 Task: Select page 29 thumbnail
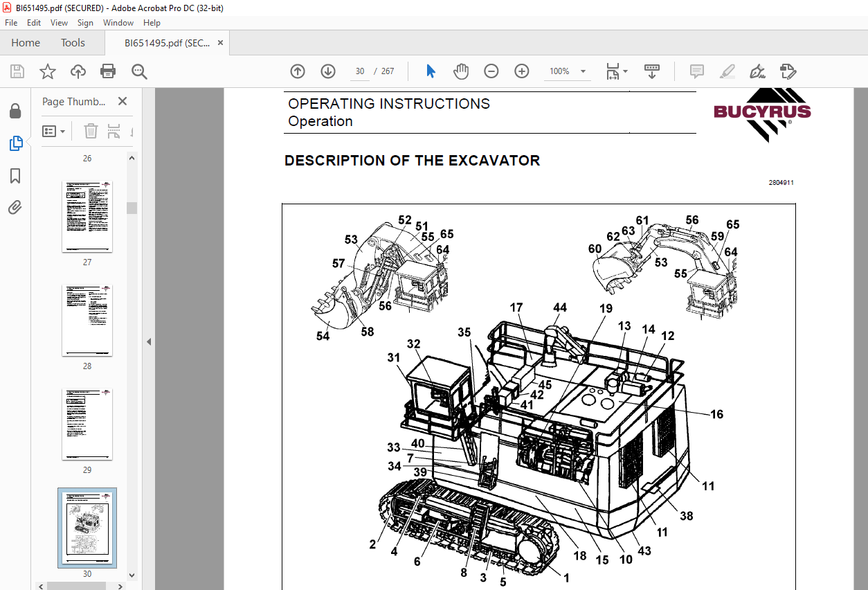(87, 425)
